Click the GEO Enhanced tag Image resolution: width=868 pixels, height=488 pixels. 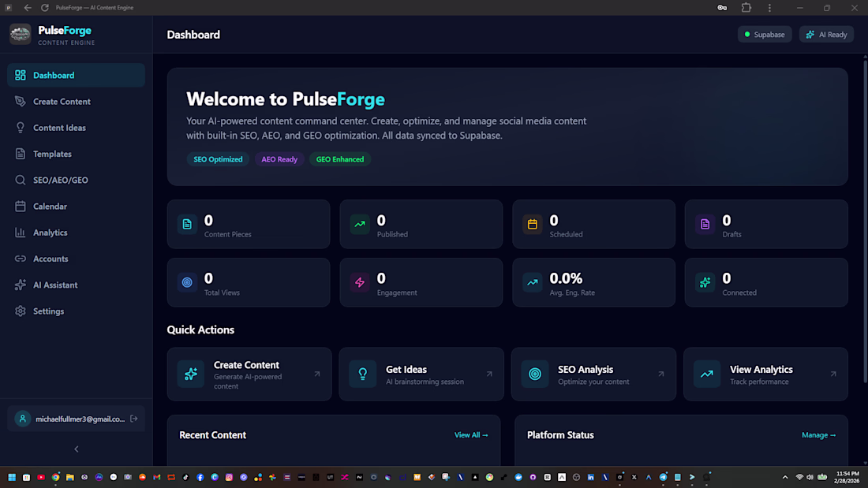point(340,159)
